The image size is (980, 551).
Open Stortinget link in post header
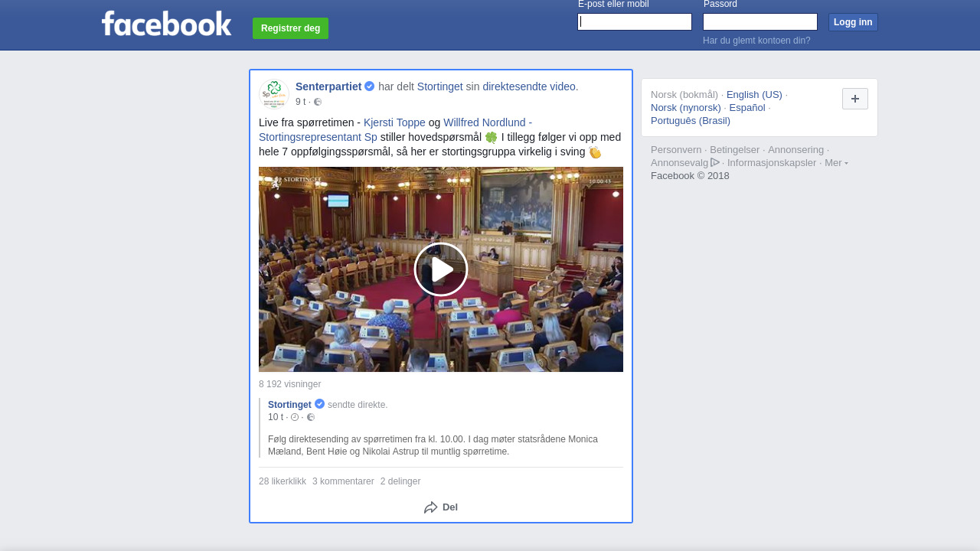(440, 86)
